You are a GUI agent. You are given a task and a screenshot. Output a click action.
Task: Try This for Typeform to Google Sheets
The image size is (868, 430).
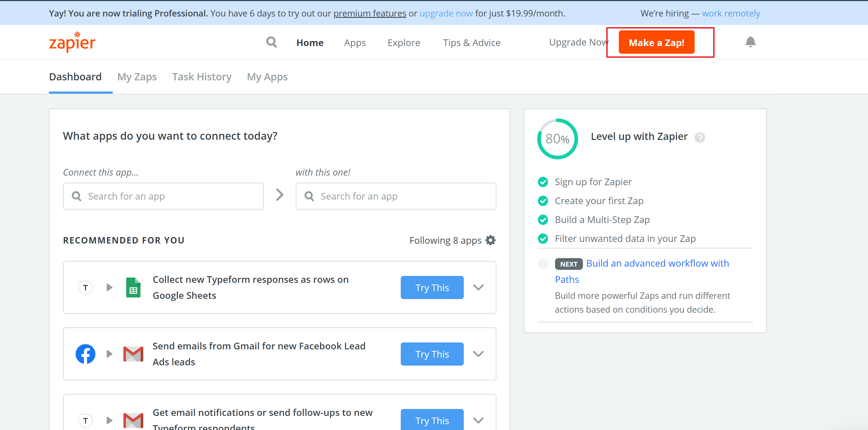(432, 287)
